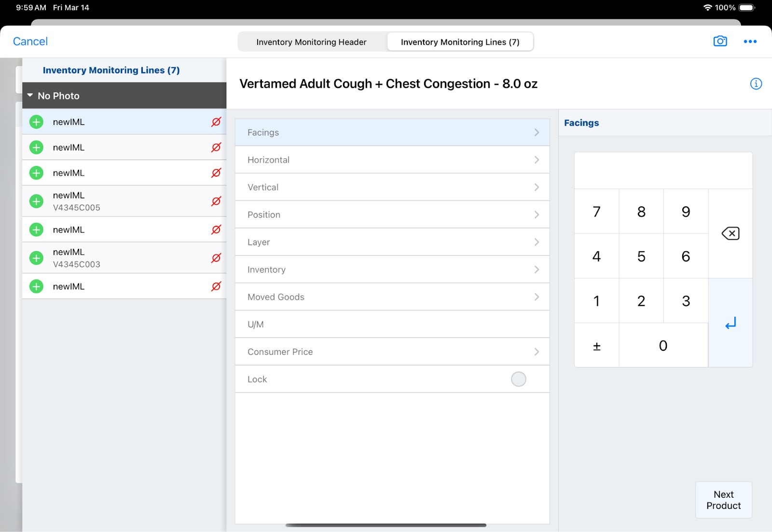Toggle the Lock switch
Screen dimensions: 772x532
(518, 379)
